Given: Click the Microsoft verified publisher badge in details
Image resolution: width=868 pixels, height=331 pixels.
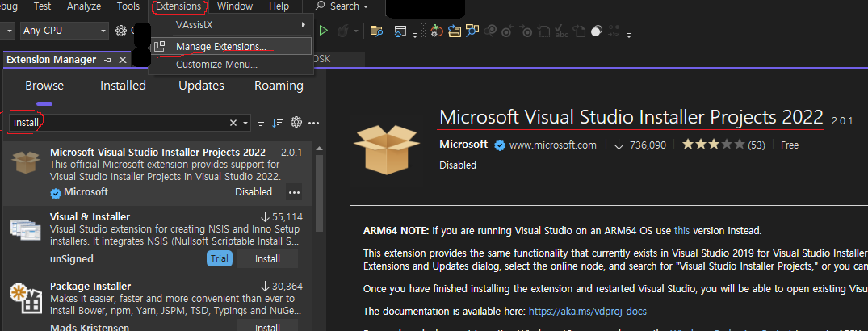Looking at the screenshot, I should tap(499, 145).
